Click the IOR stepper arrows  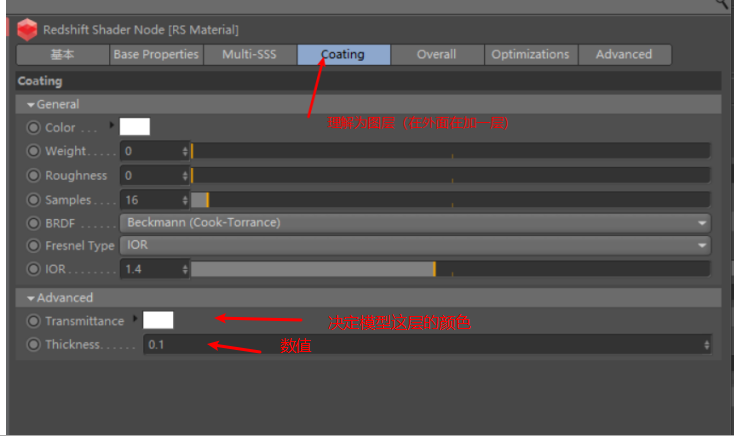tap(185, 269)
